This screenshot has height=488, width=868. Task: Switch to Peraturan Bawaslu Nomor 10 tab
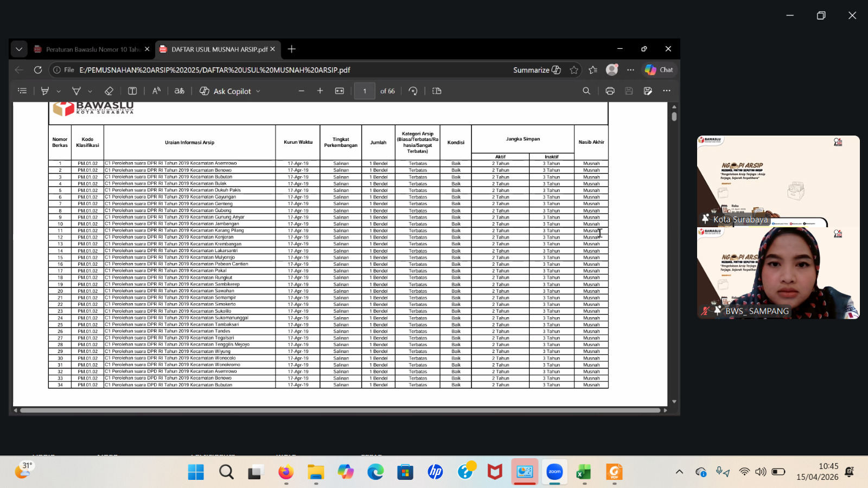click(x=91, y=49)
